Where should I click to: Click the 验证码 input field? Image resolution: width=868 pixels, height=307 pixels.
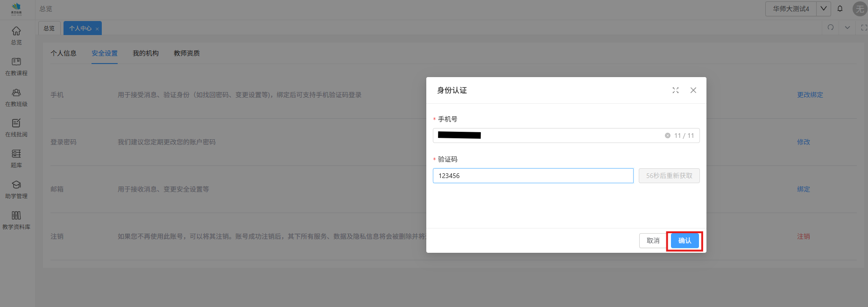(x=533, y=176)
